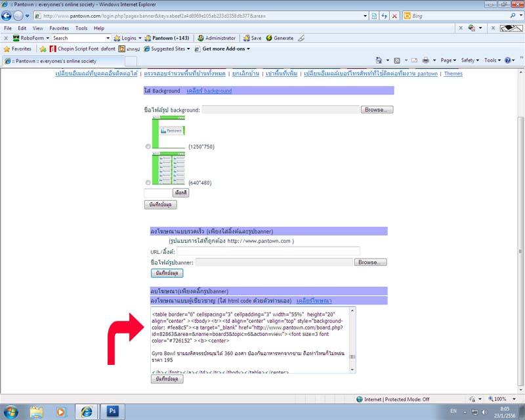Open the Favorites star button
The width and height of the screenshot is (525, 420).
pyautogui.click(x=18, y=49)
